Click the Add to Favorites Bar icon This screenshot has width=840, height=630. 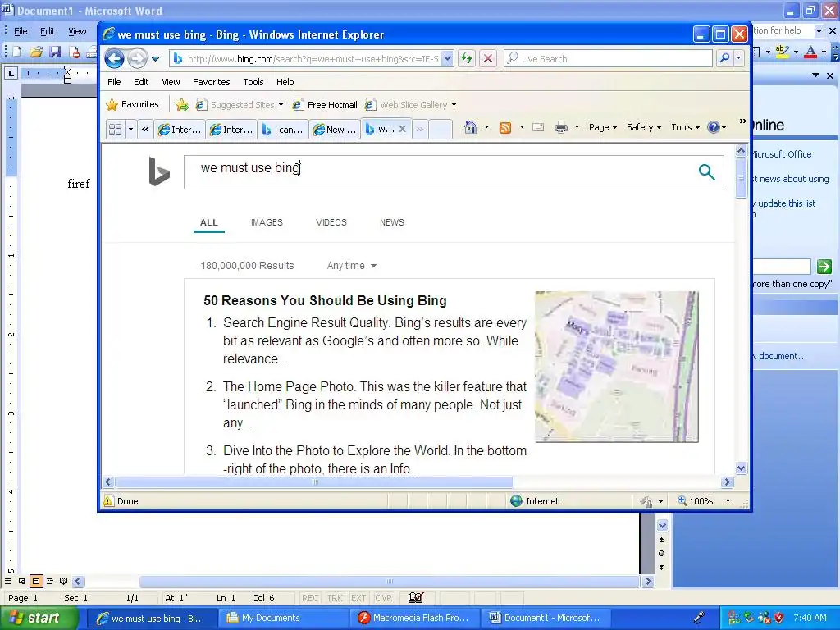182,105
